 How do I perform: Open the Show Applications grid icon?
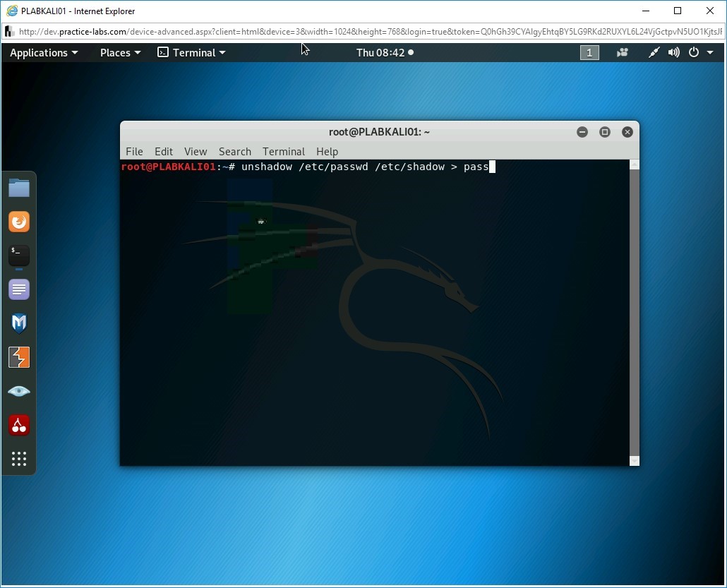(18, 460)
